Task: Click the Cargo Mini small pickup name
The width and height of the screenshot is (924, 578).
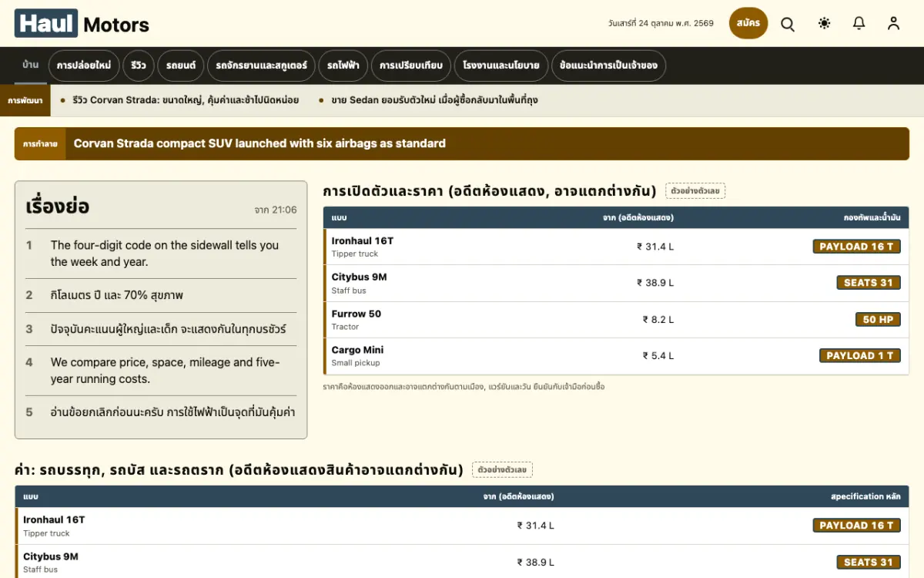Action: [357, 350]
